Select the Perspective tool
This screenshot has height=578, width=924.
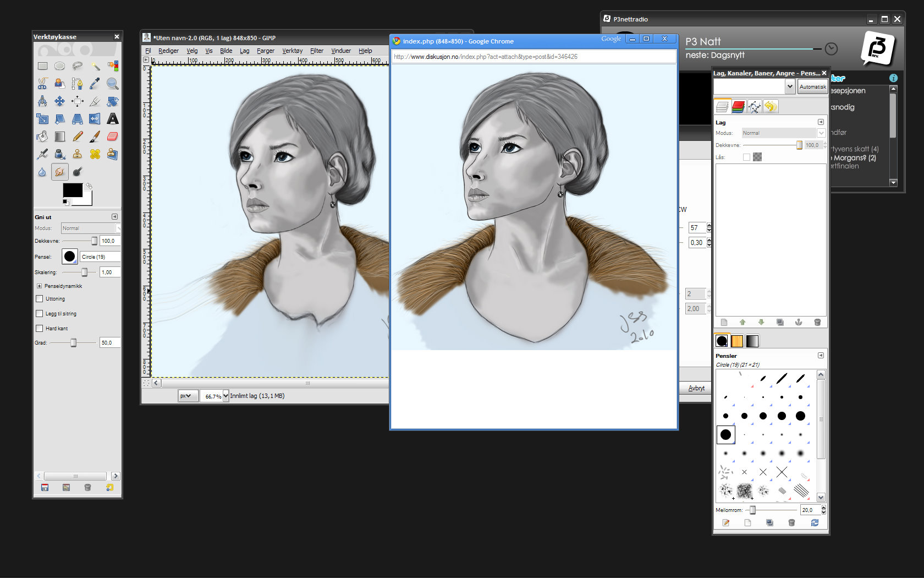[77, 119]
